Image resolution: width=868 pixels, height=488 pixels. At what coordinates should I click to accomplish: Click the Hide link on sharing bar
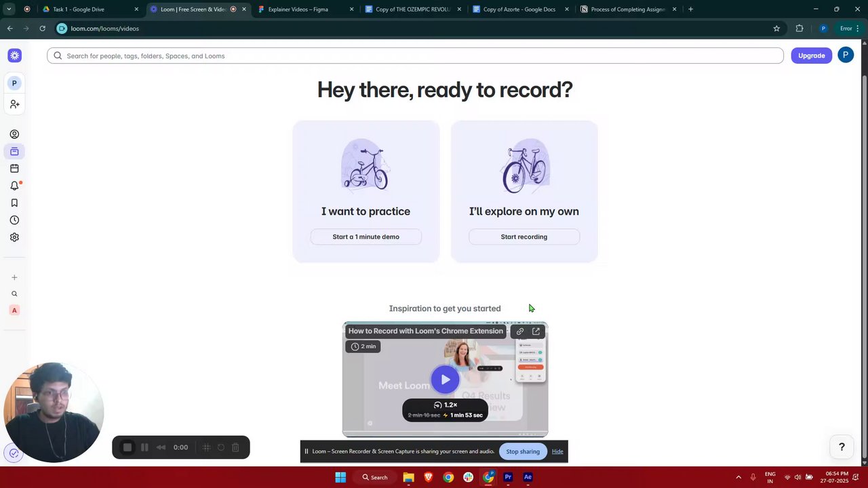[557, 451]
